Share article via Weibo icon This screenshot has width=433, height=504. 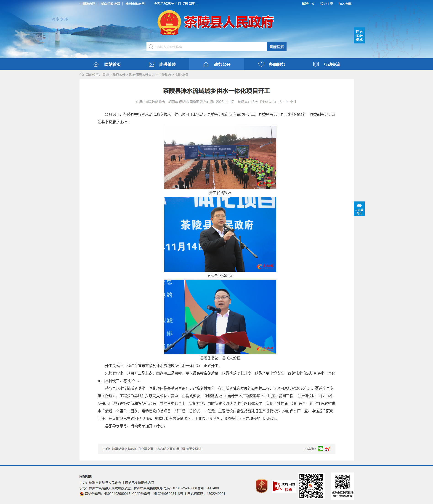click(327, 449)
